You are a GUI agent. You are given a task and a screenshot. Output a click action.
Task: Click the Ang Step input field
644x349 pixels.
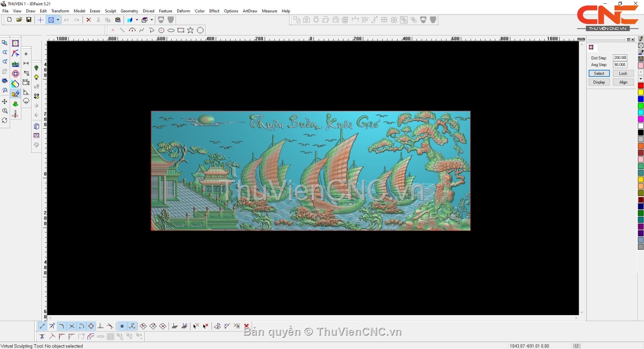pyautogui.click(x=620, y=64)
